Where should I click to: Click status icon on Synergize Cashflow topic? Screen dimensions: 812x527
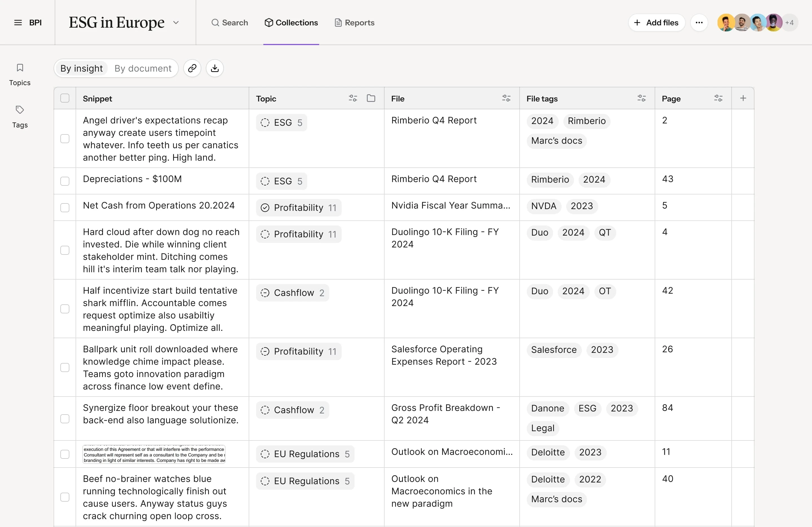point(265,410)
